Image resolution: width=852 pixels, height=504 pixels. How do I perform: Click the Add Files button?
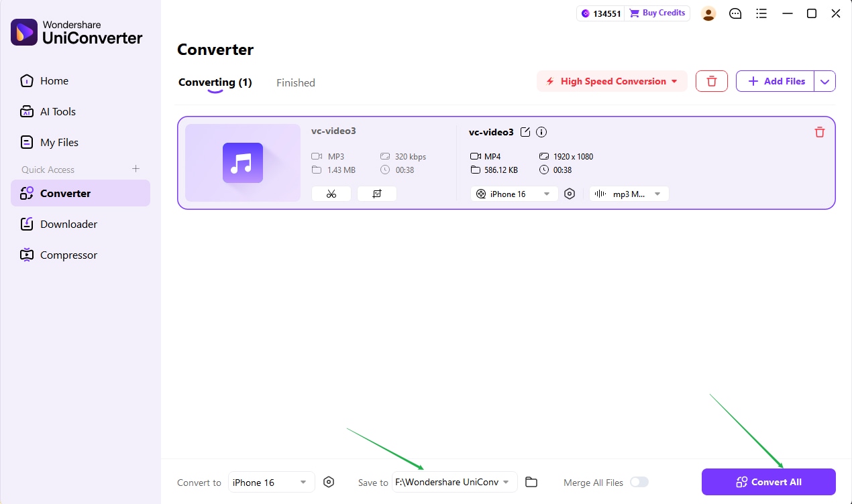776,81
